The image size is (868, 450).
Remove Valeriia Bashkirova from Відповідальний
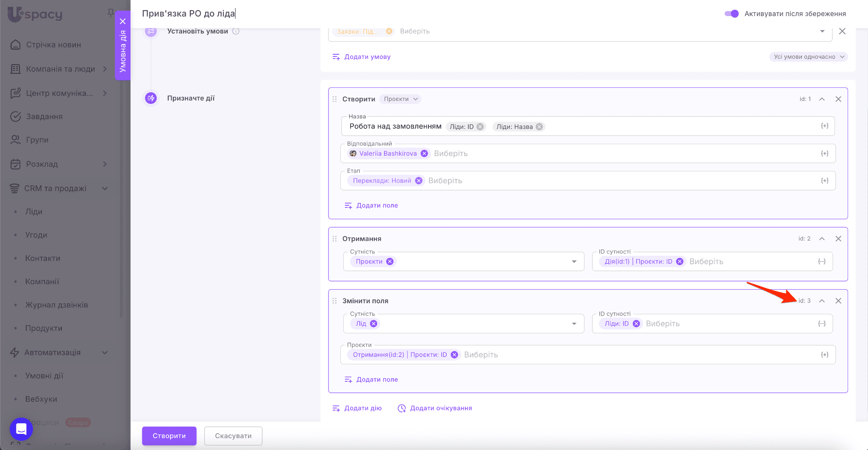point(424,154)
